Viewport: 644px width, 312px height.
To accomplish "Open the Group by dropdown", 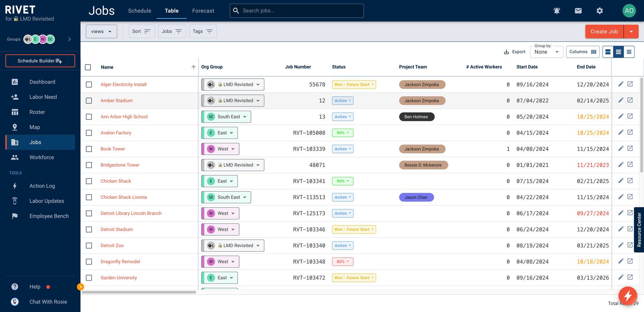I will click(x=546, y=52).
